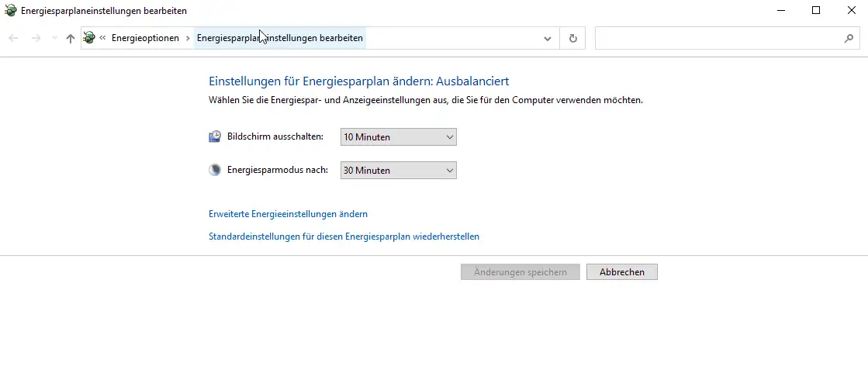
Task: Open the Bildschirm ausschalten dropdown
Action: point(399,137)
